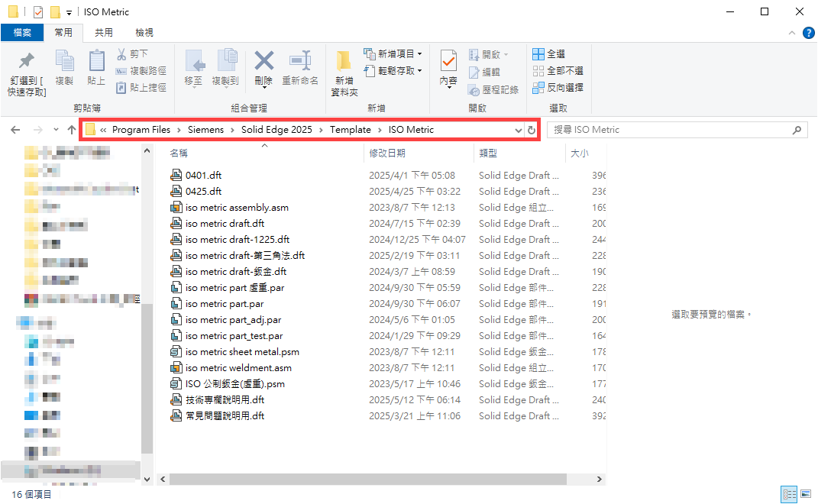Open the 輕鬆存取 dropdown
The height and width of the screenshot is (504, 818).
(x=393, y=70)
